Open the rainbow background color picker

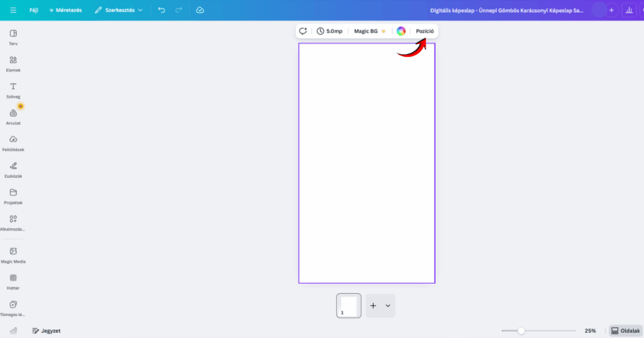coord(401,31)
